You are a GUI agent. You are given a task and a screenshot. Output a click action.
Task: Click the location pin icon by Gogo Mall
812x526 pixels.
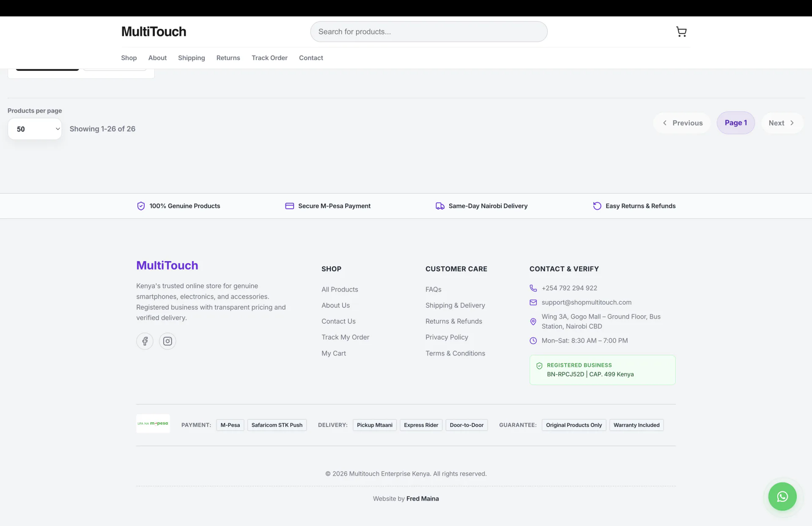pyautogui.click(x=533, y=322)
